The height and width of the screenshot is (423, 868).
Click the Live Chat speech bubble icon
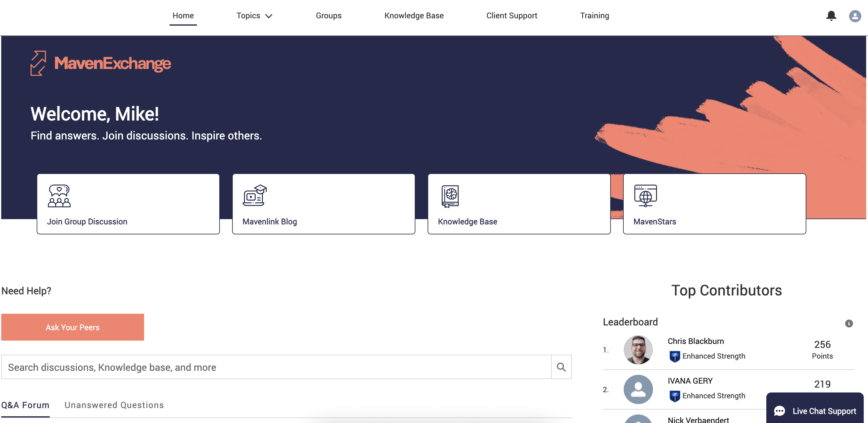click(779, 411)
